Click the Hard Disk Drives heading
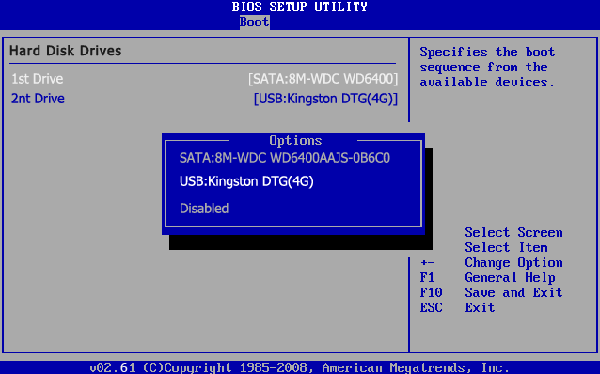 pyautogui.click(x=65, y=51)
